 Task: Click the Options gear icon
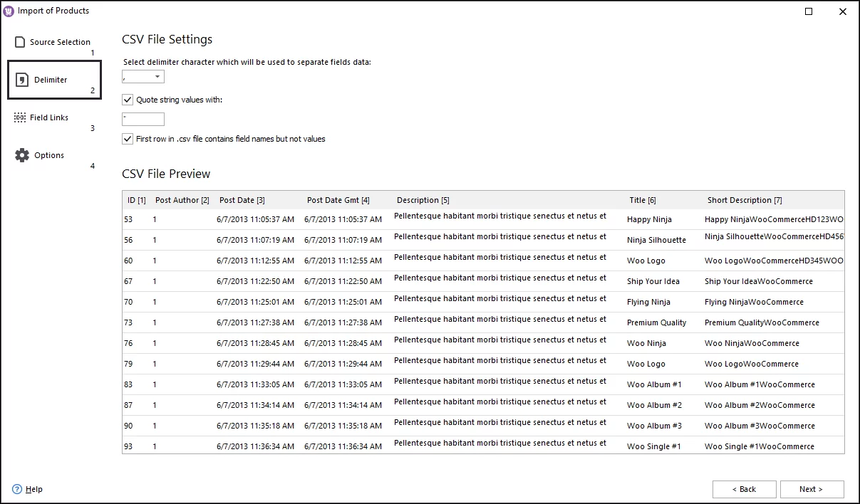(24, 154)
